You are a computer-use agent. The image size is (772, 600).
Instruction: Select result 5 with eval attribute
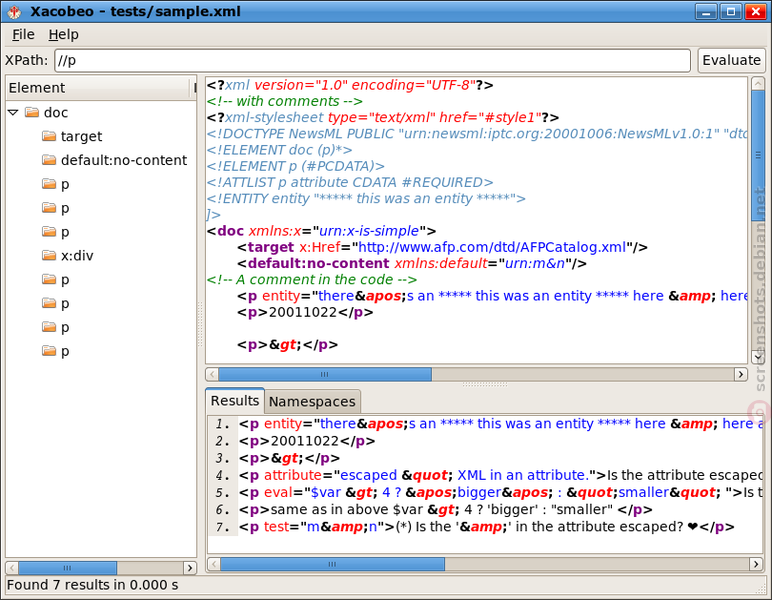pyautogui.click(x=500, y=493)
